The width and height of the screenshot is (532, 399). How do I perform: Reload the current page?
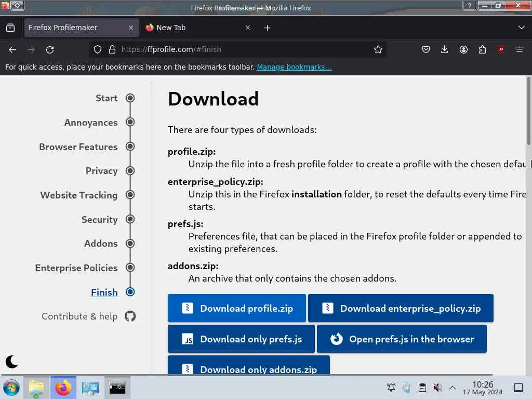tap(50, 50)
